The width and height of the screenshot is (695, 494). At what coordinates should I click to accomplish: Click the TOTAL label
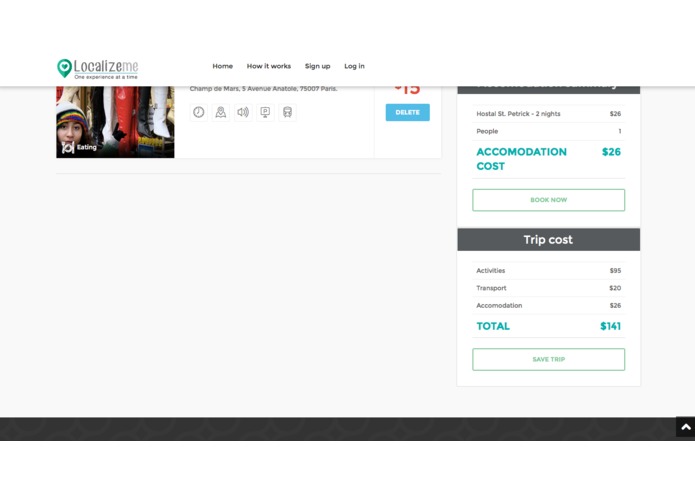[x=493, y=326]
